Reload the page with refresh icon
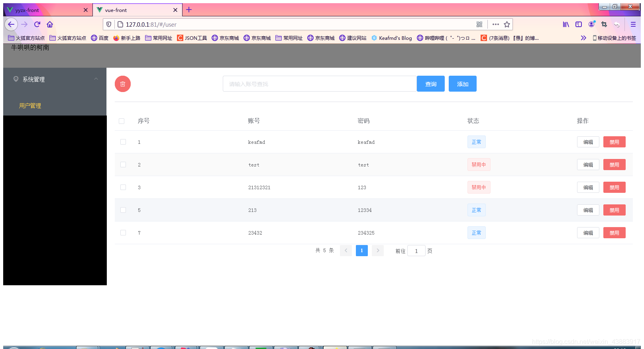Image resolution: width=644 pixels, height=349 pixels. click(x=37, y=24)
